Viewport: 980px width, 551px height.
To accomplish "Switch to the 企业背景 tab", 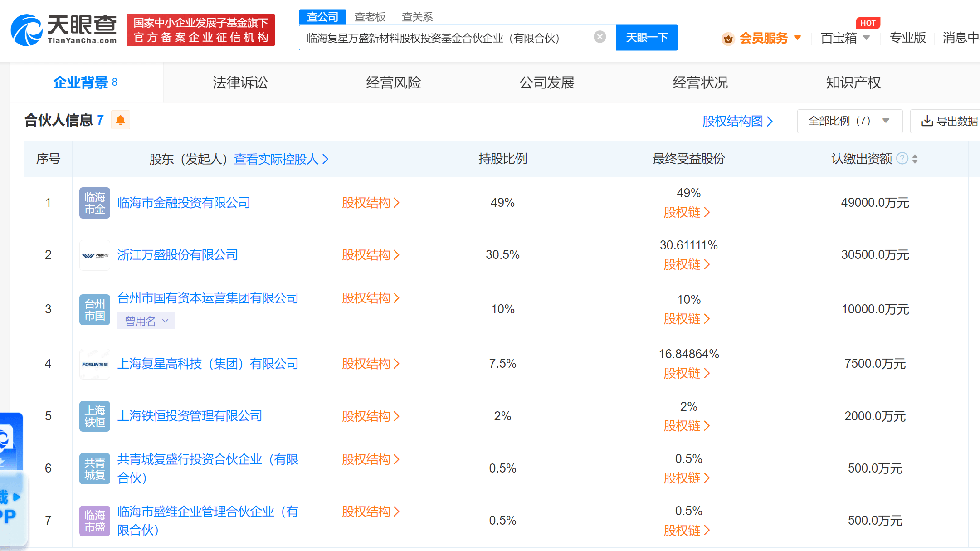I will pyautogui.click(x=86, y=83).
